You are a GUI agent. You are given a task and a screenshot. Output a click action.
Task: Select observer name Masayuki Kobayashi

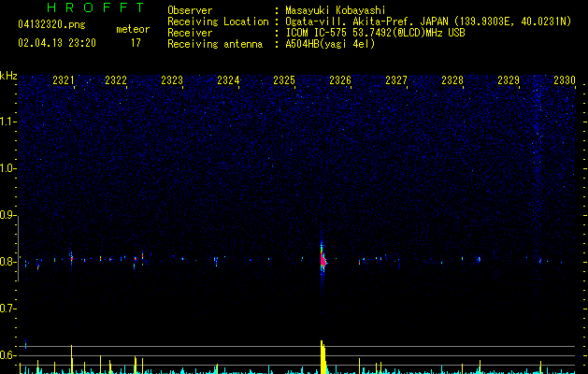tap(336, 10)
